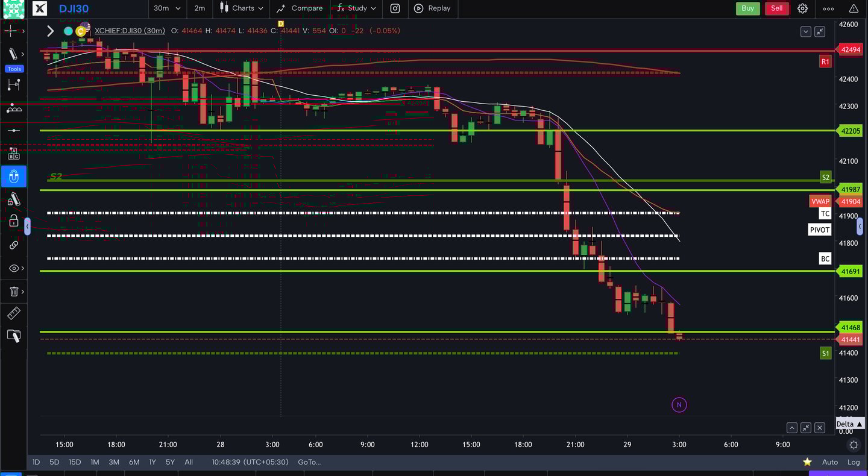Click the GoTo... date button
The image size is (868, 476).
[309, 462]
